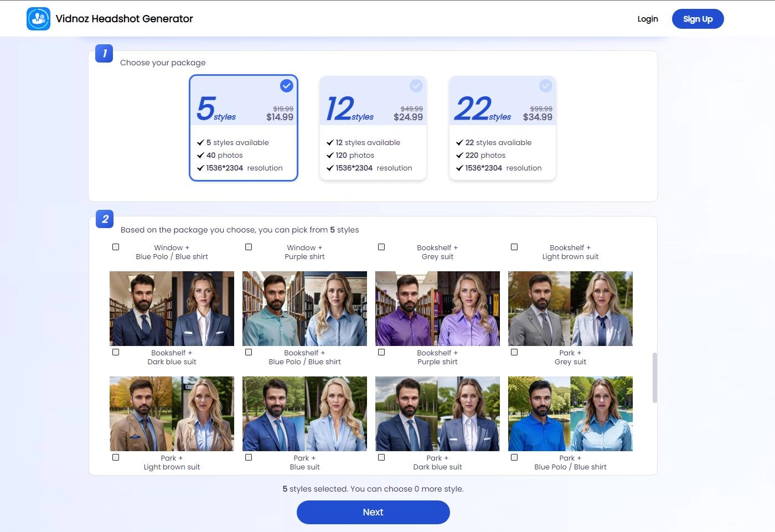Click the Vidnoz Headshot Generator logo icon

[x=38, y=19]
